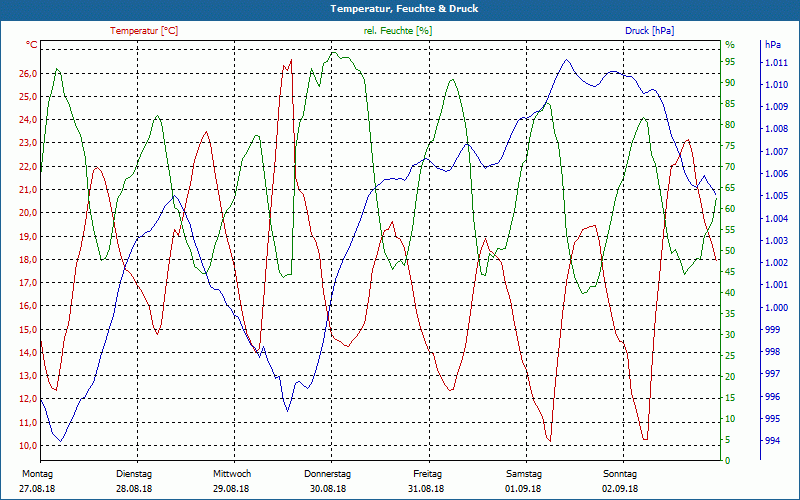
Task: Click the 1.011 tick on the pressure axis
Action: (776, 63)
